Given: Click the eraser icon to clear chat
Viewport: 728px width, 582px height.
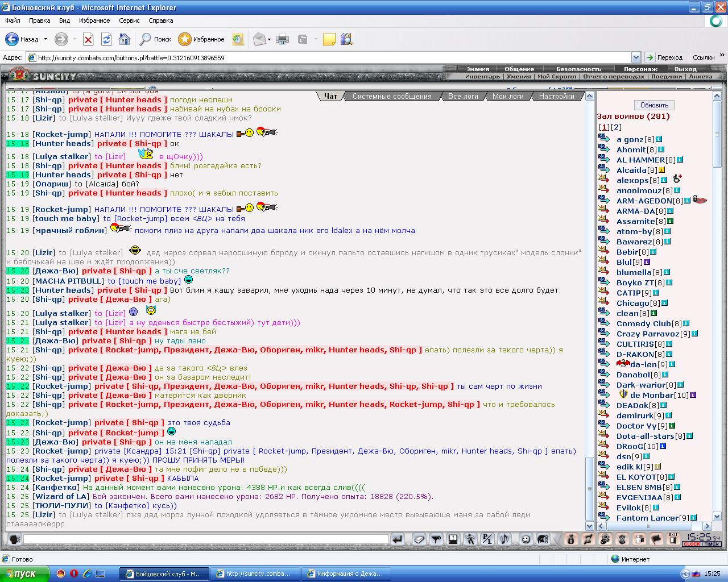Looking at the screenshot, I should point(419,539).
